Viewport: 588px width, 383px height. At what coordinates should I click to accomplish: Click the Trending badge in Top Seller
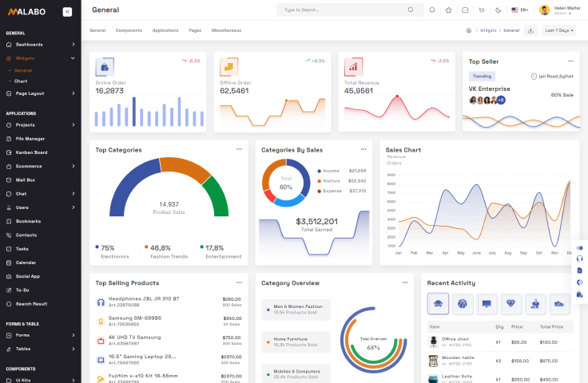pyautogui.click(x=482, y=76)
